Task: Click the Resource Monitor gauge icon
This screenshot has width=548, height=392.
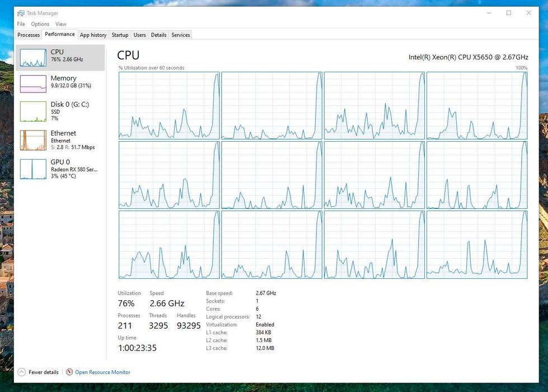Action: (69, 372)
